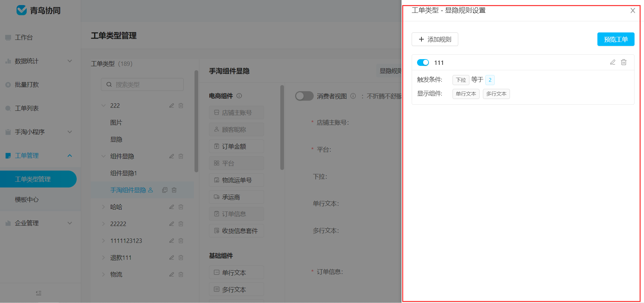Select the 显隐 type item

pyautogui.click(x=116, y=139)
